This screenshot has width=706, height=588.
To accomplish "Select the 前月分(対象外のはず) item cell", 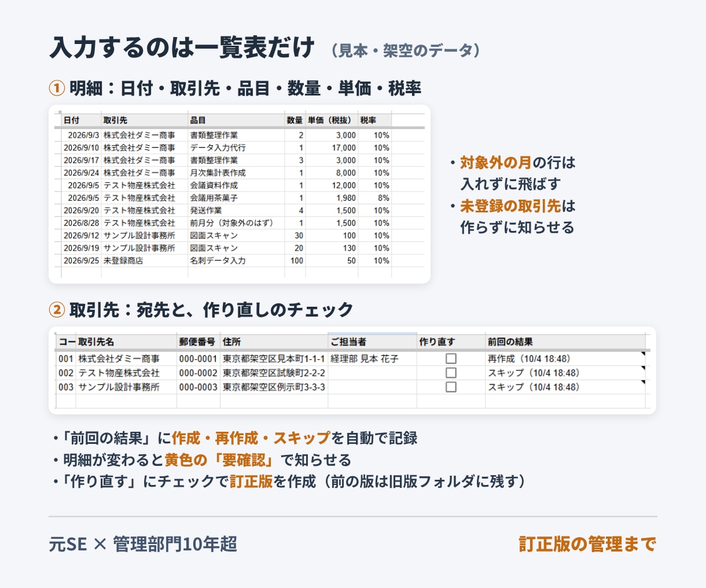I will 236,223.
